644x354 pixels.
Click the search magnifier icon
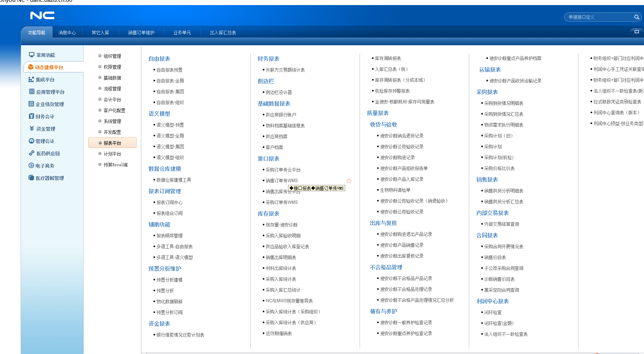click(x=636, y=17)
